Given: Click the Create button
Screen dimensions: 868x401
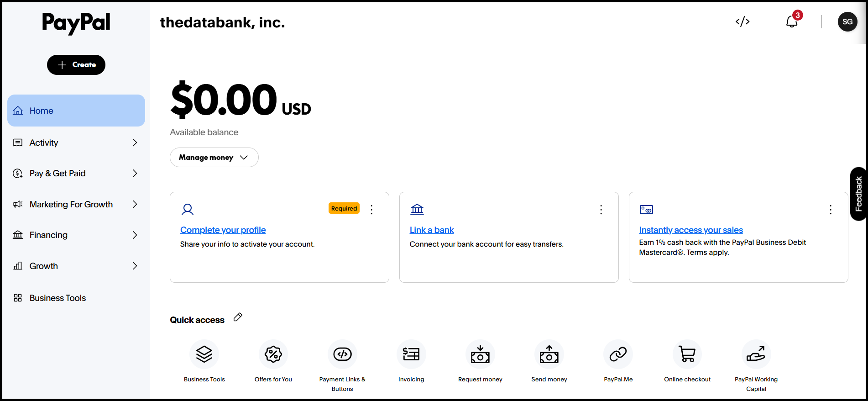Looking at the screenshot, I should click(x=76, y=65).
